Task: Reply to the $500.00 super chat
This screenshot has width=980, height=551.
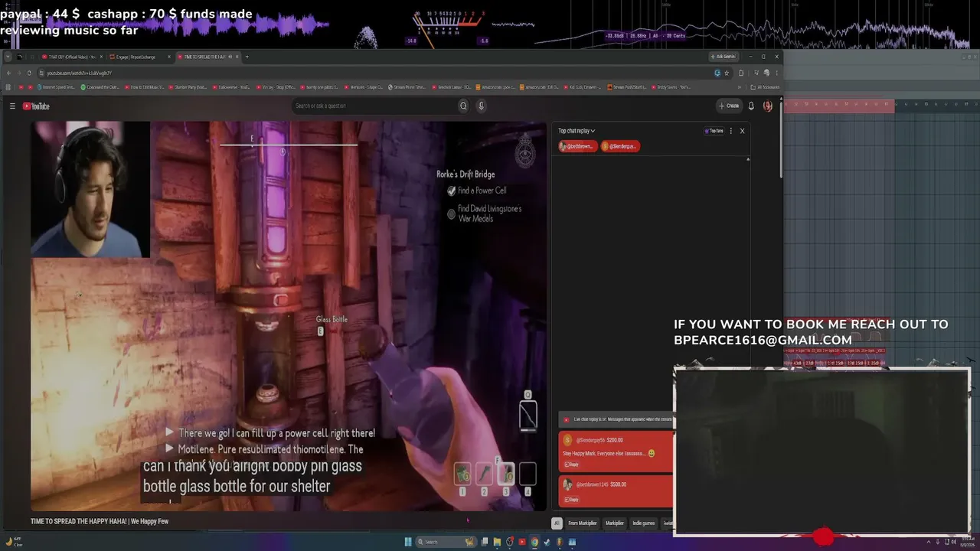Action: click(x=571, y=500)
